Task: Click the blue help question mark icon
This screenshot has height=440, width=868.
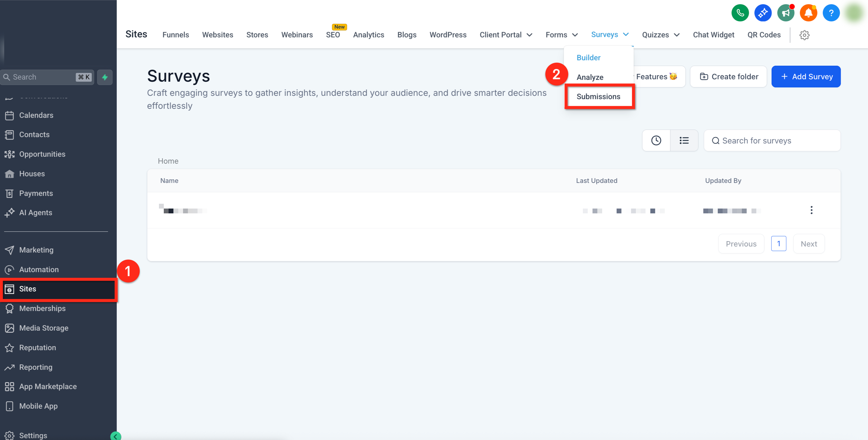Action: click(x=831, y=13)
